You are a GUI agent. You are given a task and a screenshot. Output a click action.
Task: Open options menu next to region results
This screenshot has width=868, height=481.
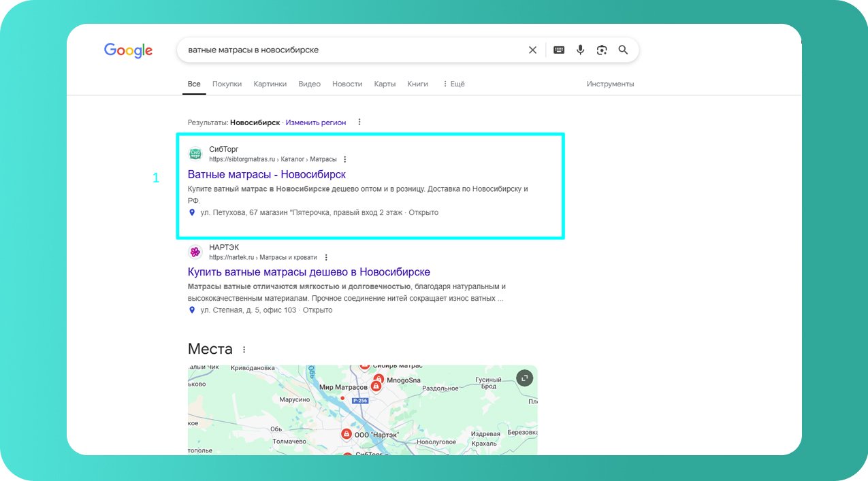coord(359,122)
